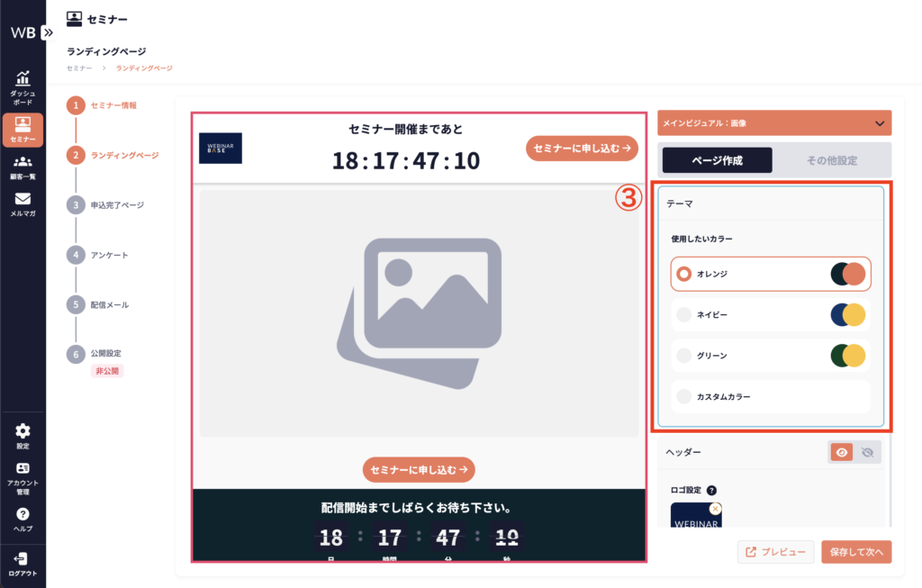Open the ダッシュボード dashboard icon in sidebar
This screenshot has height=588, width=922.
tap(23, 81)
